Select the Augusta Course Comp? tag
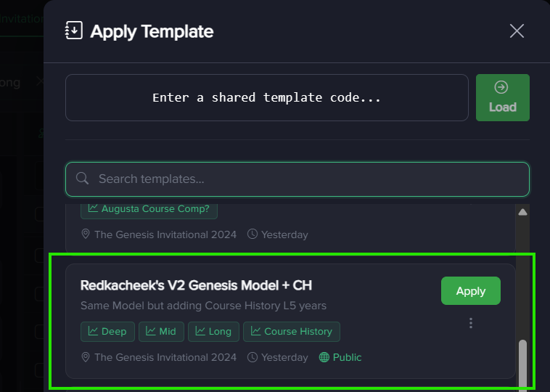Image resolution: width=550 pixels, height=392 pixels. (x=149, y=208)
